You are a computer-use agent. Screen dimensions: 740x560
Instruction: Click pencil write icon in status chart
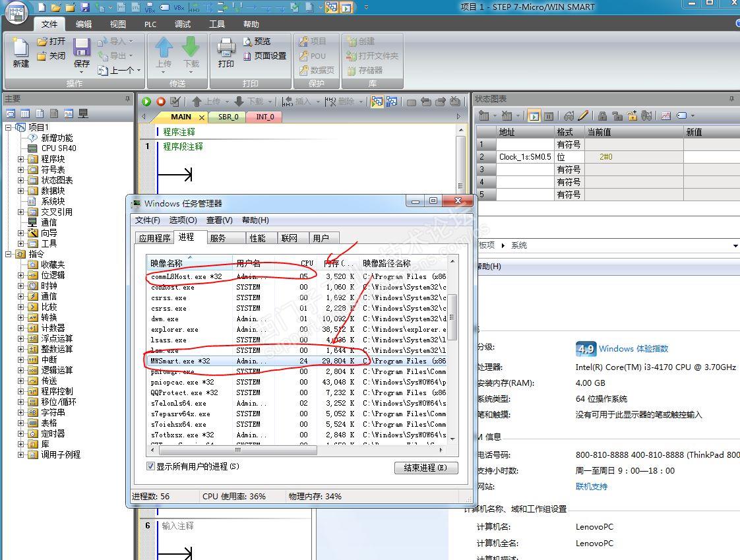(583, 115)
